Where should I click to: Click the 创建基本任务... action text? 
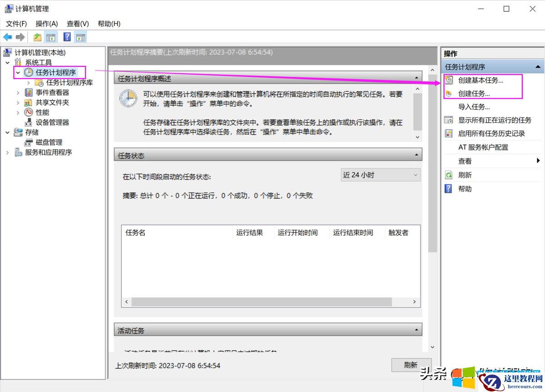point(481,80)
